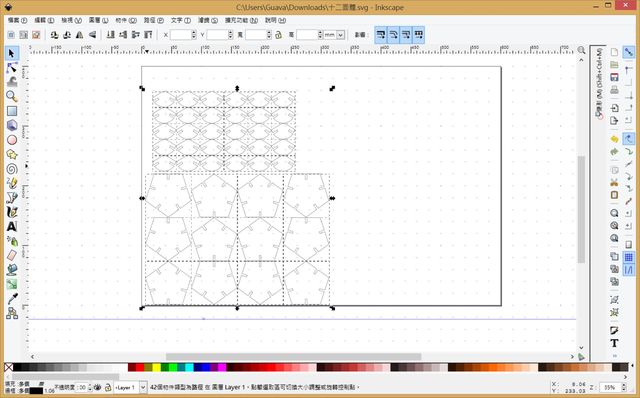The height and width of the screenshot is (398, 640).
Task: Click the Select all objects icon
Action: [x=11, y=35]
